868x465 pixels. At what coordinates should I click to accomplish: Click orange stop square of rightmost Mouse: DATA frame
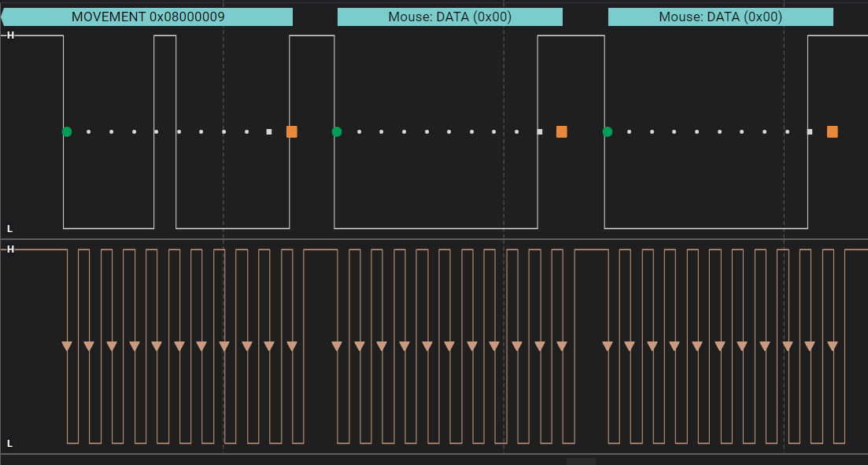(832, 131)
